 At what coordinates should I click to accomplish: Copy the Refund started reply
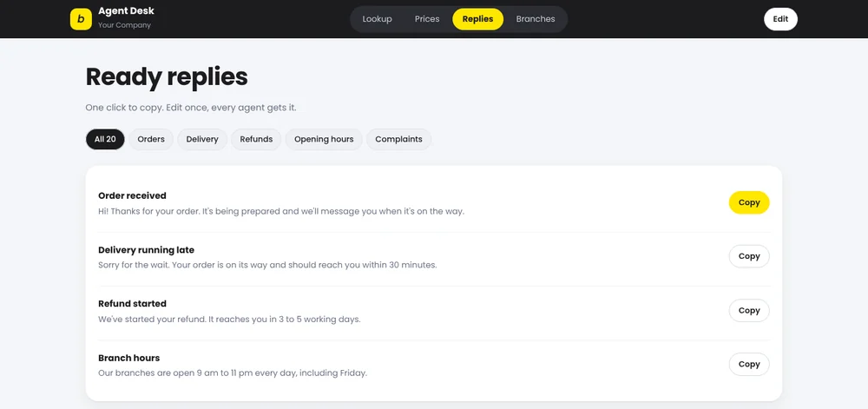[x=749, y=311]
